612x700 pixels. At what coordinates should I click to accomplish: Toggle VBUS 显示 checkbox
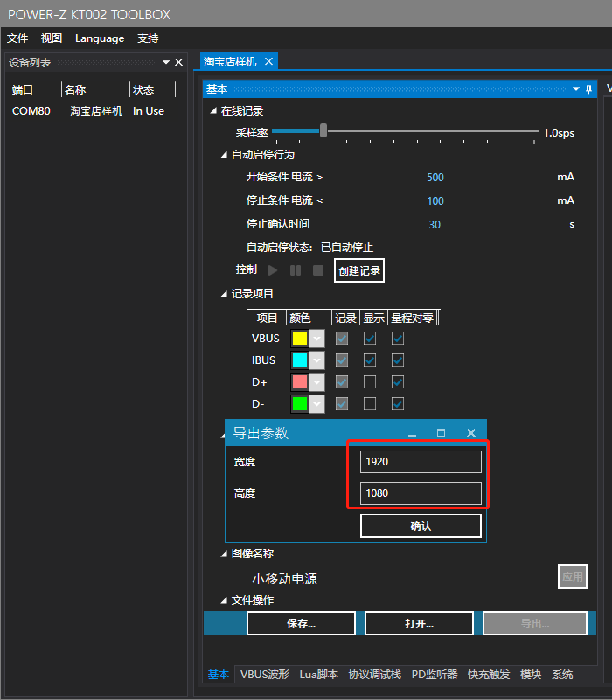click(370, 339)
